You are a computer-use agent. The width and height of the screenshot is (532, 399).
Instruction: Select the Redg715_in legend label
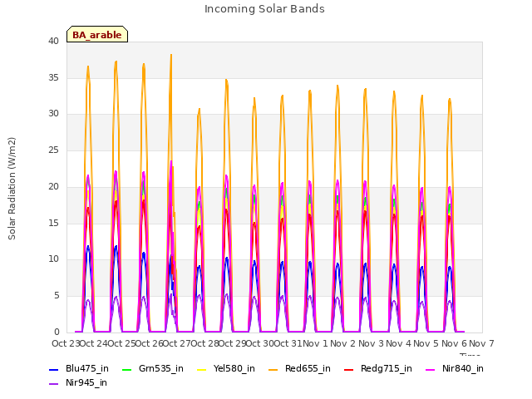click(x=387, y=369)
